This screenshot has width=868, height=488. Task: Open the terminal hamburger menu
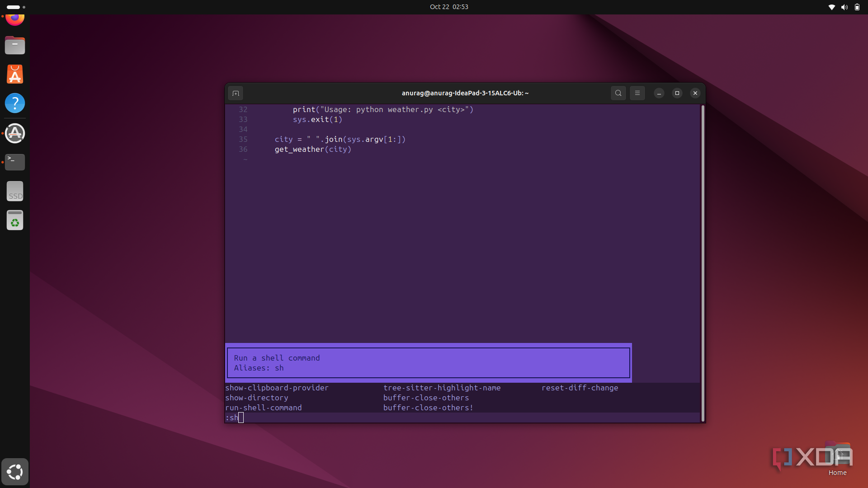click(x=637, y=93)
